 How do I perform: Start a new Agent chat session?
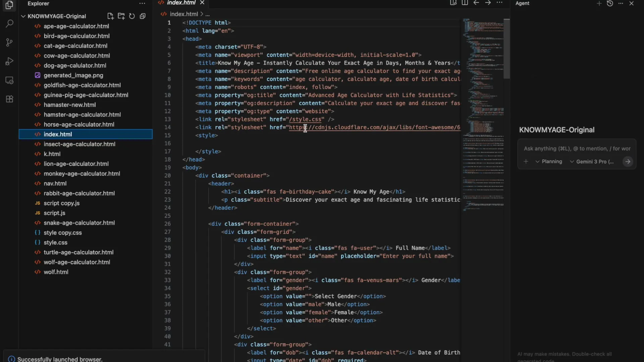599,3
